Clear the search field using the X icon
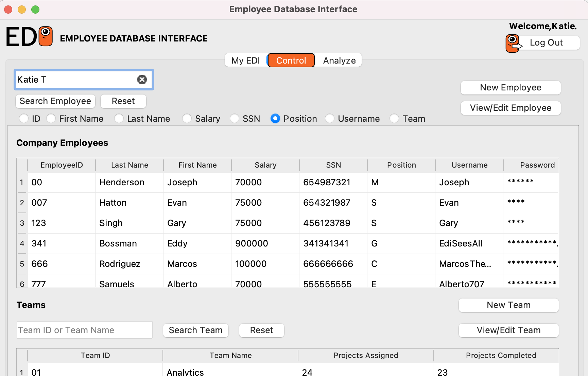 click(142, 79)
